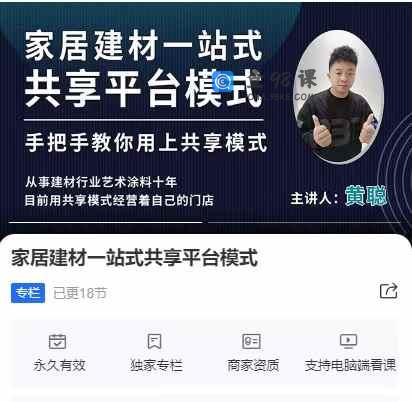The height and width of the screenshot is (402, 412).
Task: Click the 已更18节 update count text
Action: 80,293
